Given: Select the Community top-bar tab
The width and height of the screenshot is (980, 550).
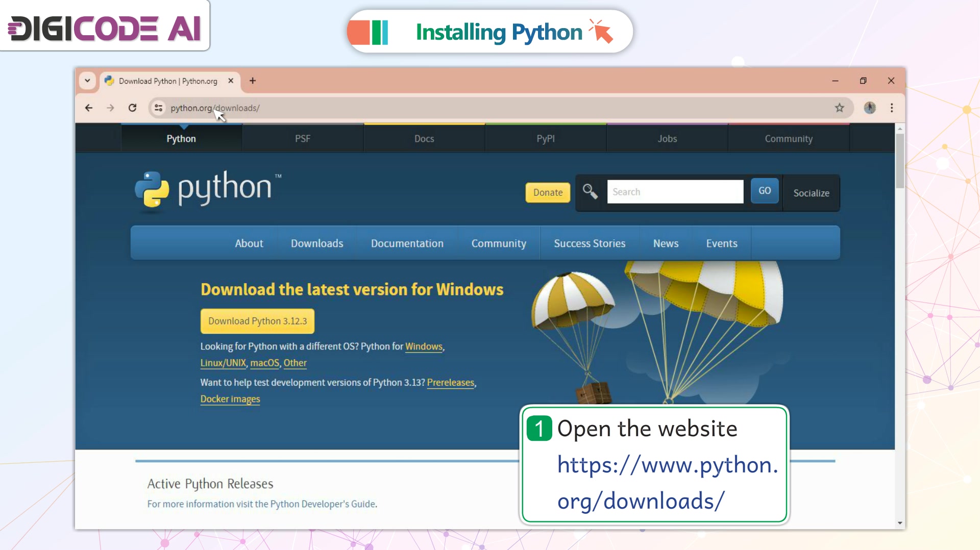Looking at the screenshot, I should pyautogui.click(x=789, y=138).
